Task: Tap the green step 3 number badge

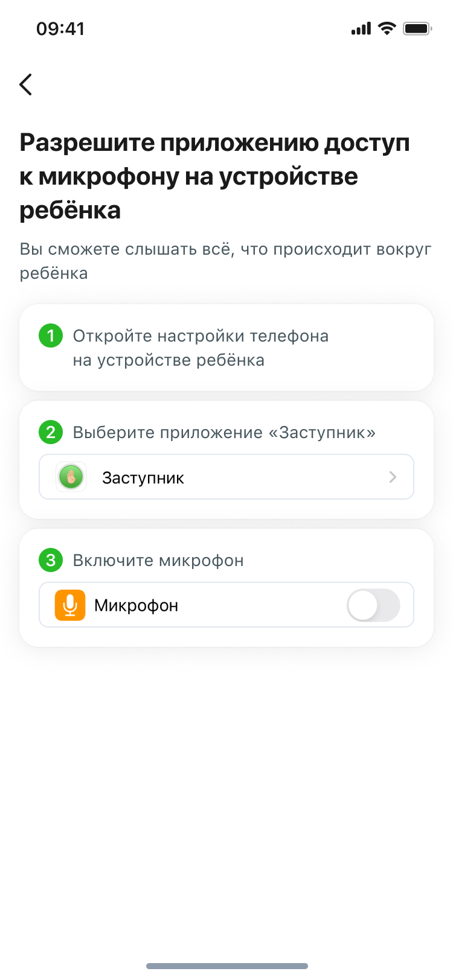Action: pyautogui.click(x=51, y=560)
